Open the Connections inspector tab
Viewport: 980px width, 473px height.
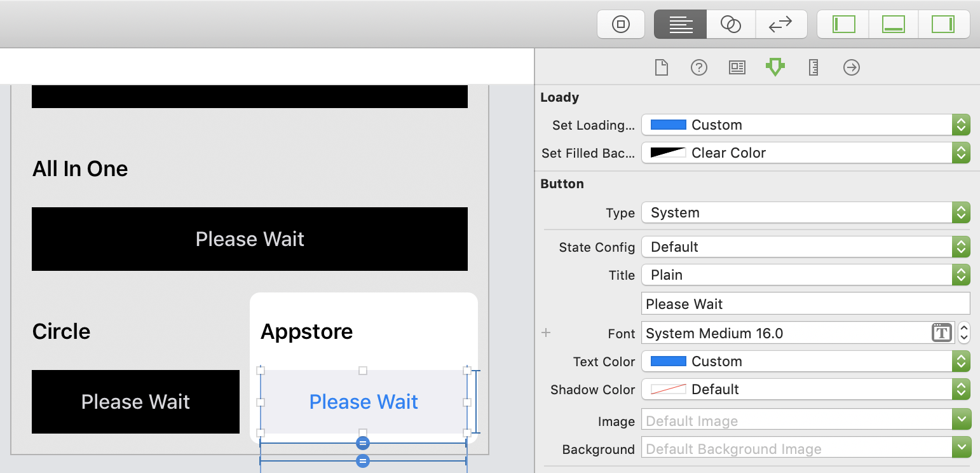click(x=852, y=67)
